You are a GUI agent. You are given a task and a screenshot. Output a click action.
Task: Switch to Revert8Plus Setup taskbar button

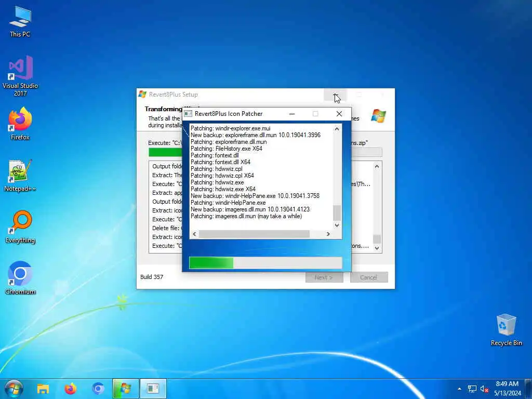coord(126,389)
